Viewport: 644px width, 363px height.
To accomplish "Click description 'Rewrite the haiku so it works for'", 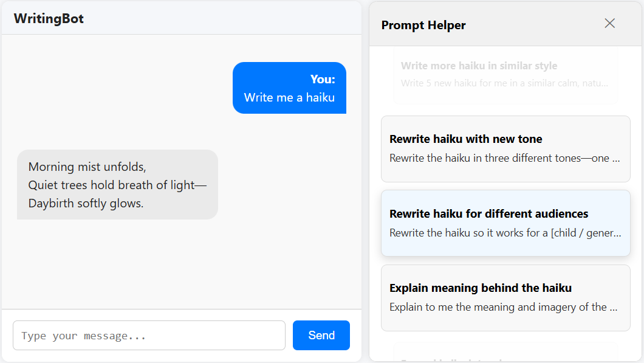I will coord(504,233).
